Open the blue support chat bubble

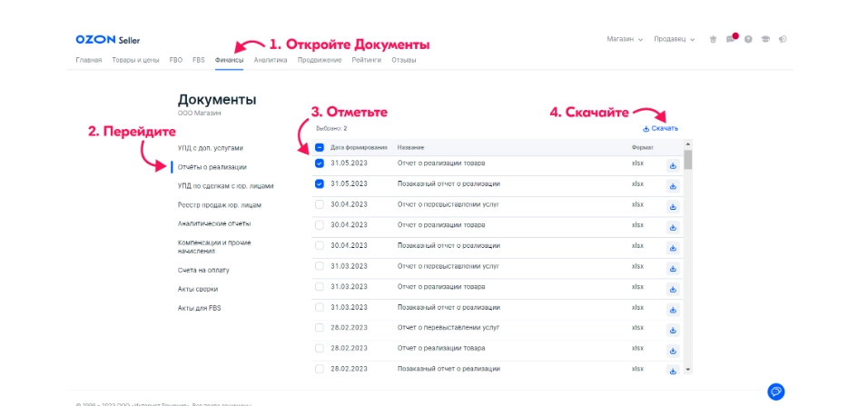(x=776, y=391)
